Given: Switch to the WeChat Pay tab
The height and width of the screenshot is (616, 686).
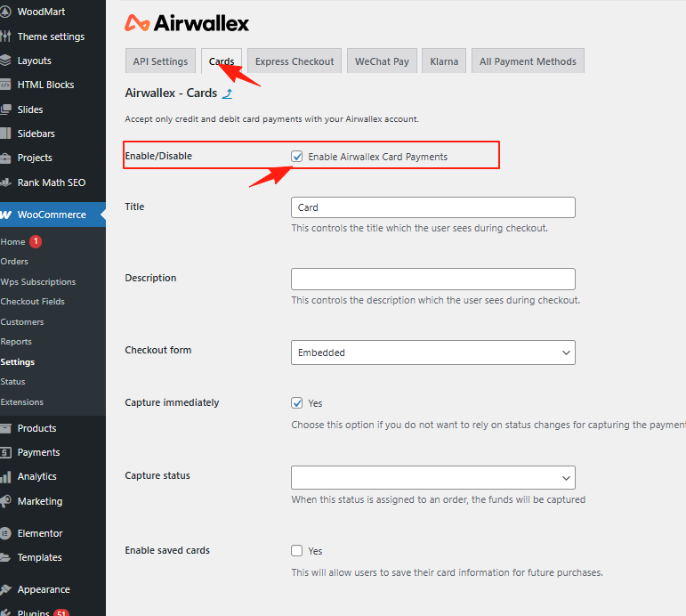Looking at the screenshot, I should [x=382, y=61].
